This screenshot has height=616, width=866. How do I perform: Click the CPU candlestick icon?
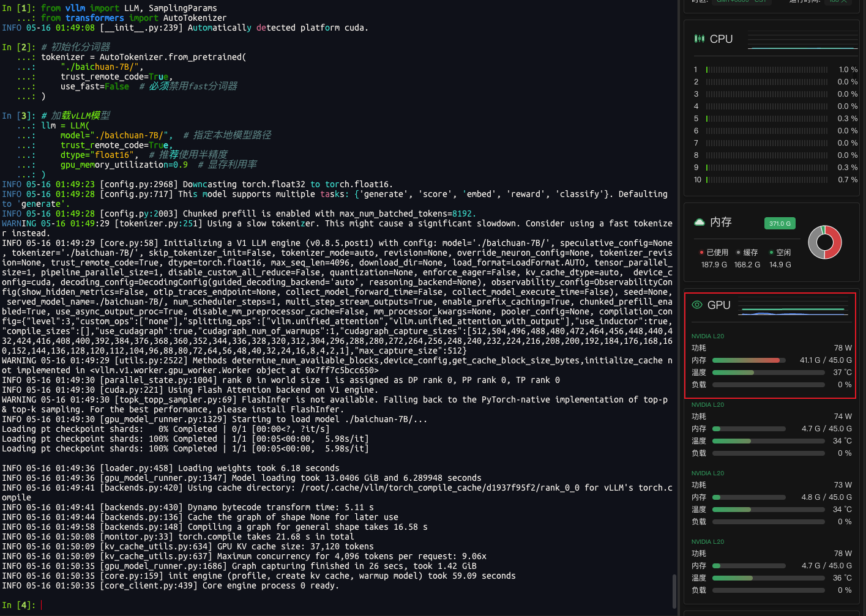pyautogui.click(x=699, y=39)
